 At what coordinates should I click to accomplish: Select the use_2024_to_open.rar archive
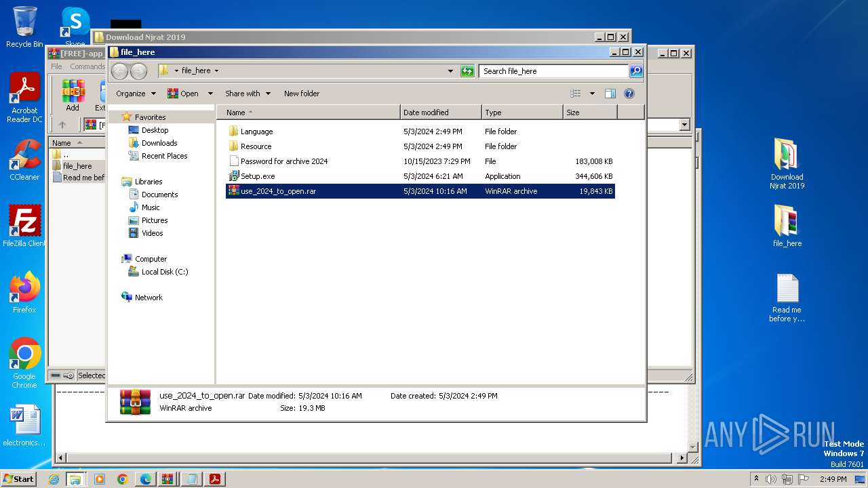pyautogui.click(x=420, y=191)
